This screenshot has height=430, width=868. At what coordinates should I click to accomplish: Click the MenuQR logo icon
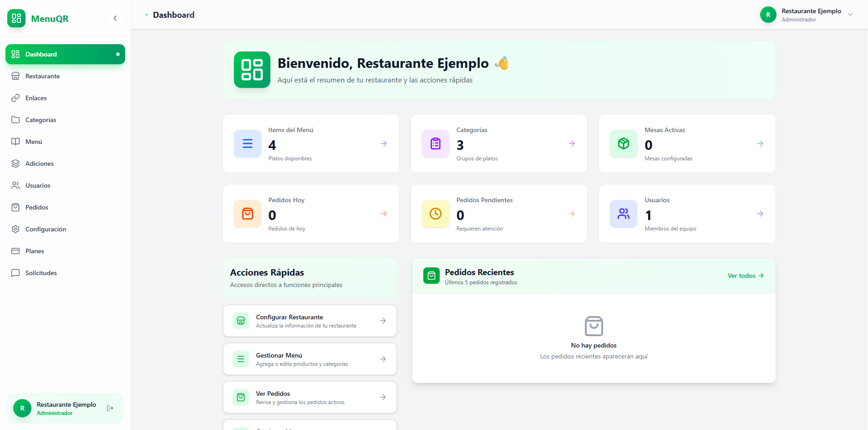click(x=16, y=18)
